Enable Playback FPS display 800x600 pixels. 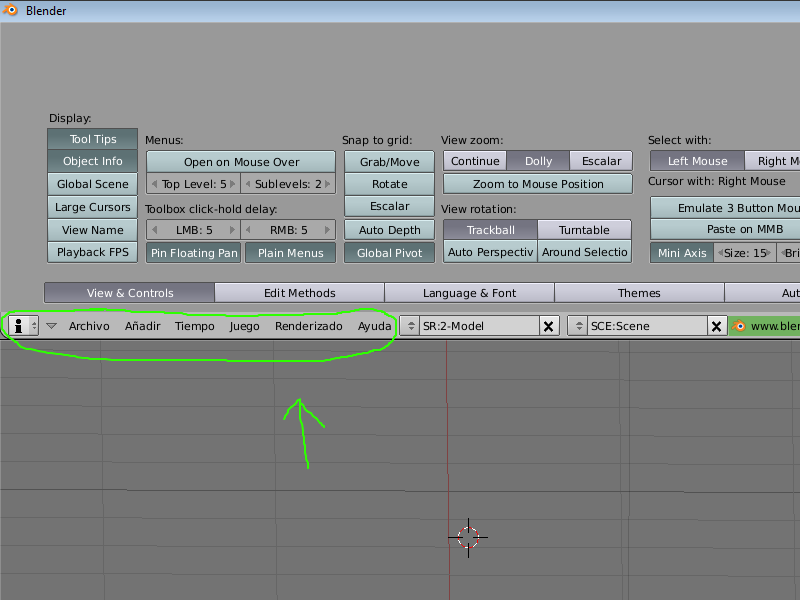[93, 253]
